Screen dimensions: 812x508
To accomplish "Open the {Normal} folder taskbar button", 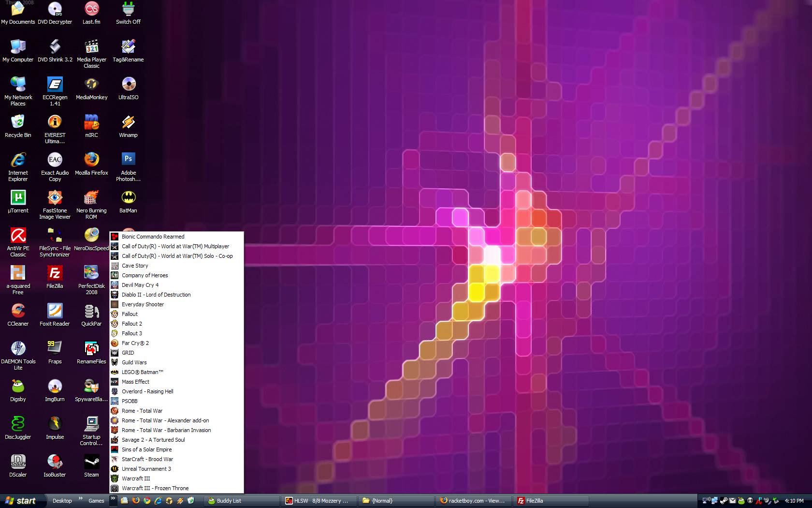I will pyautogui.click(x=396, y=501).
